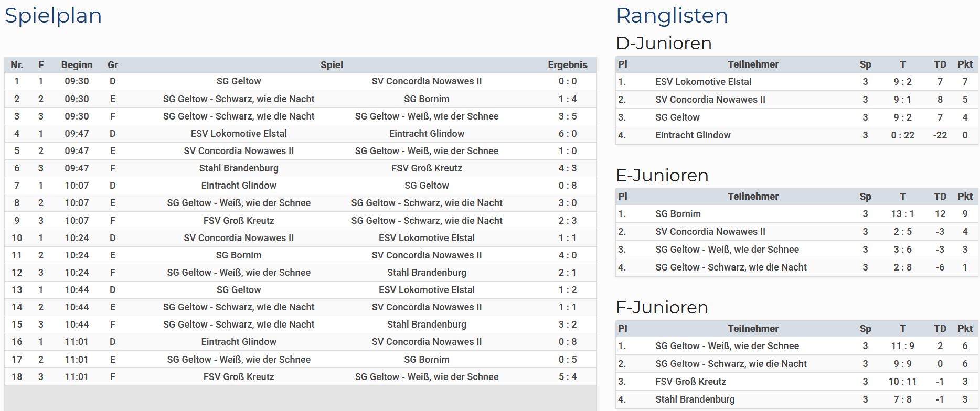Select ESV Lokomotive Elstal in D-Junioren ranking
The width and height of the screenshot is (980, 411).
pyautogui.click(x=703, y=82)
